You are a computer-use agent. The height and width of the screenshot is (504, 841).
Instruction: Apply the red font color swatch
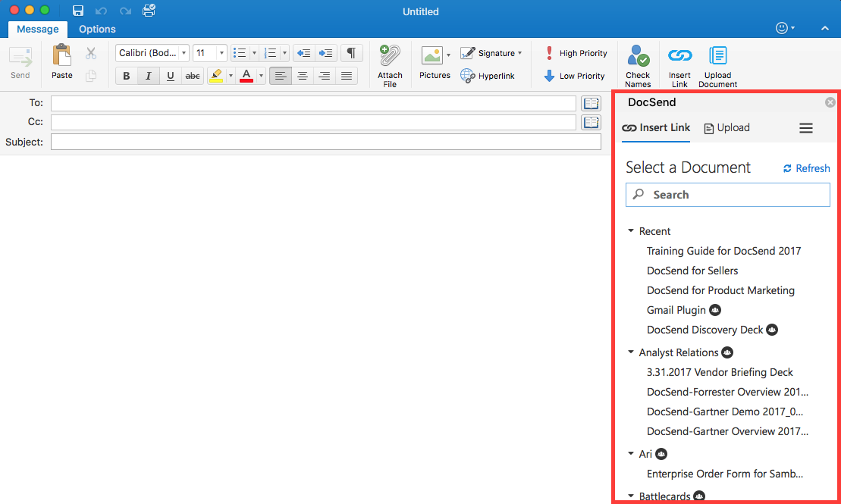click(x=246, y=76)
